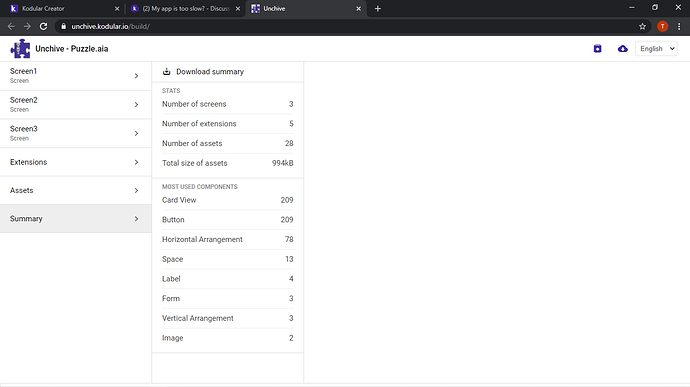Close the Kodular Creator tab
The image size is (690, 387).
pyautogui.click(x=117, y=8)
